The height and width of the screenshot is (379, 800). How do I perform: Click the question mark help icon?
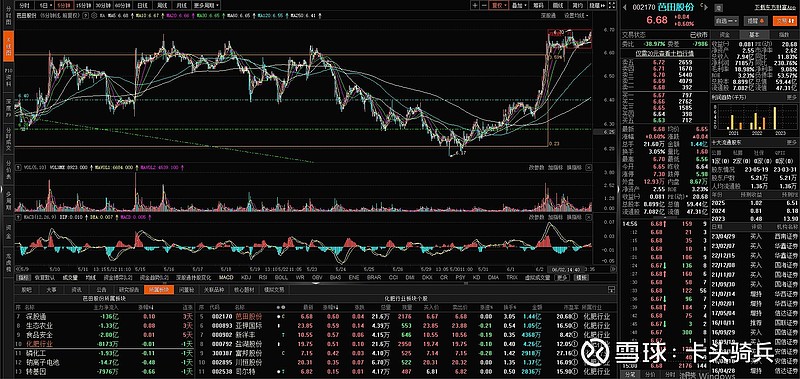(x=85, y=15)
